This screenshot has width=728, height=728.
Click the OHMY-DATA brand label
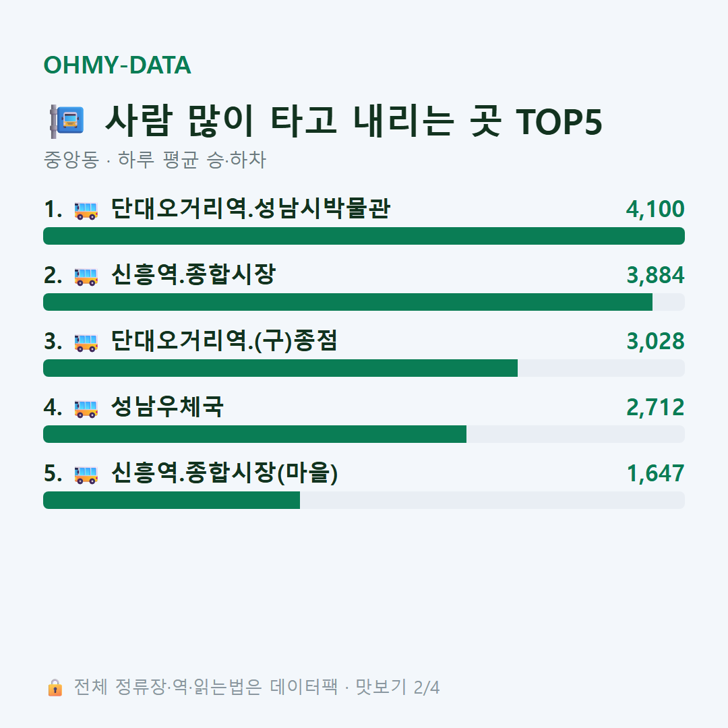[x=117, y=65]
